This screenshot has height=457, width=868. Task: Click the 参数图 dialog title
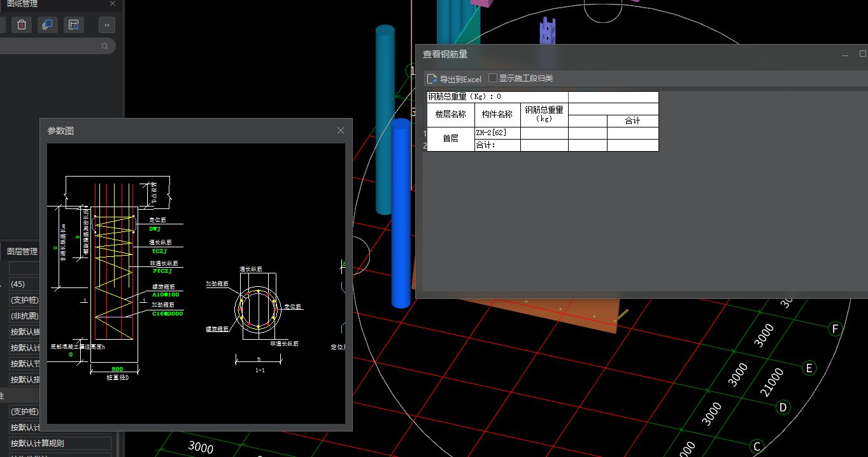60,131
